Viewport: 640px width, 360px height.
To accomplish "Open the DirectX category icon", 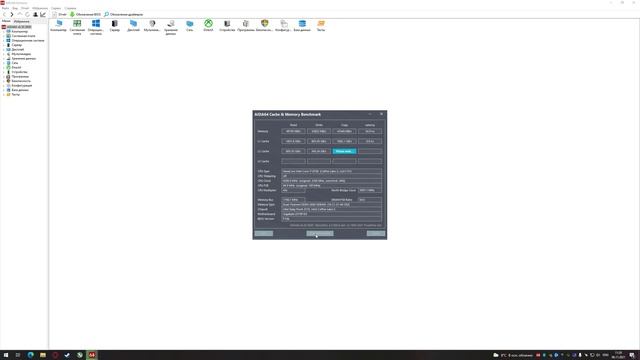I will click(x=209, y=25).
